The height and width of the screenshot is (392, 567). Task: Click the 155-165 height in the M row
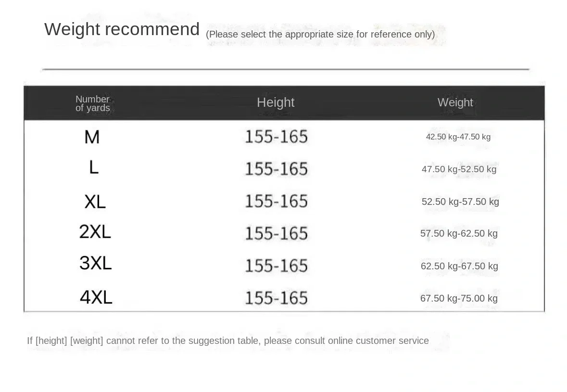pos(276,137)
